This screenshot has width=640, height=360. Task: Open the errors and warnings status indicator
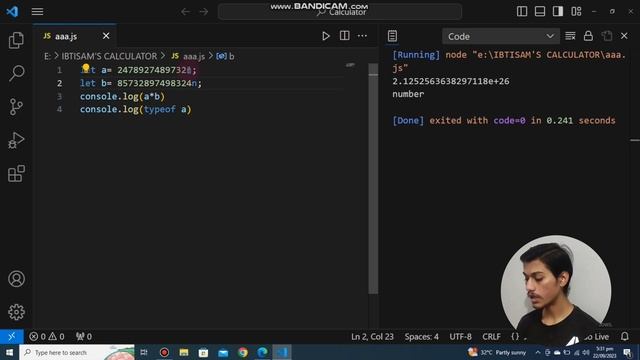click(x=47, y=337)
